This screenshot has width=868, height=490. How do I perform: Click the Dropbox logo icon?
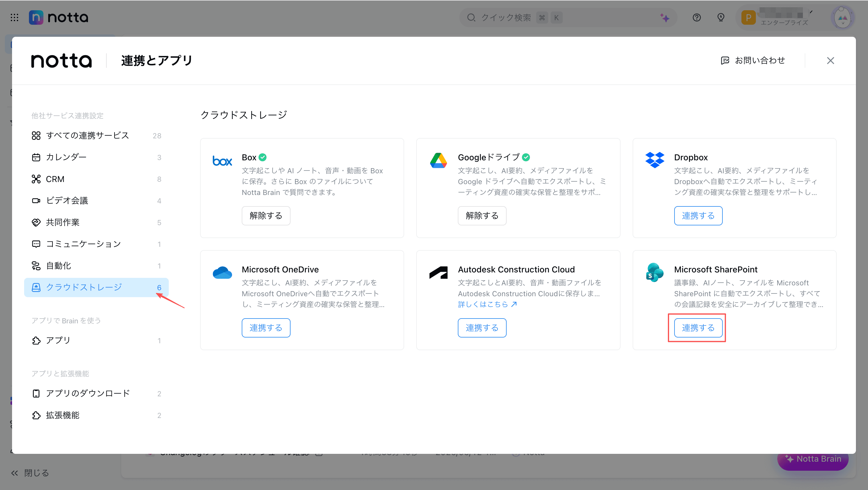pos(654,160)
